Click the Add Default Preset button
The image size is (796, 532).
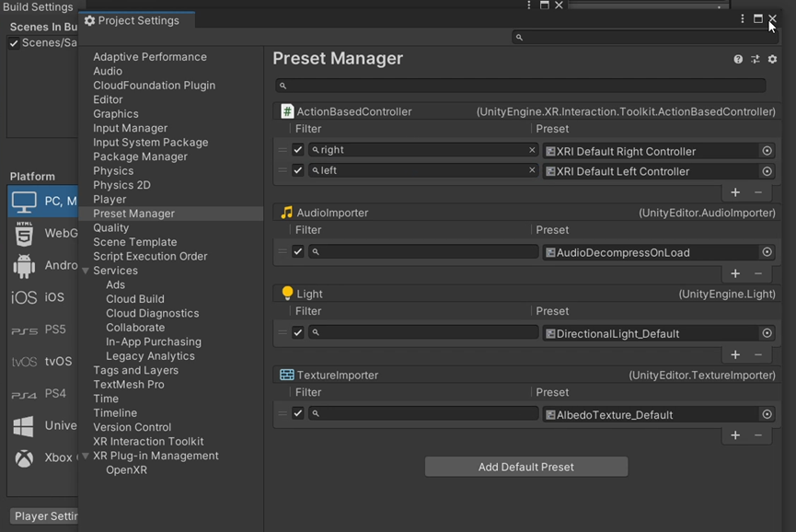pos(526,467)
